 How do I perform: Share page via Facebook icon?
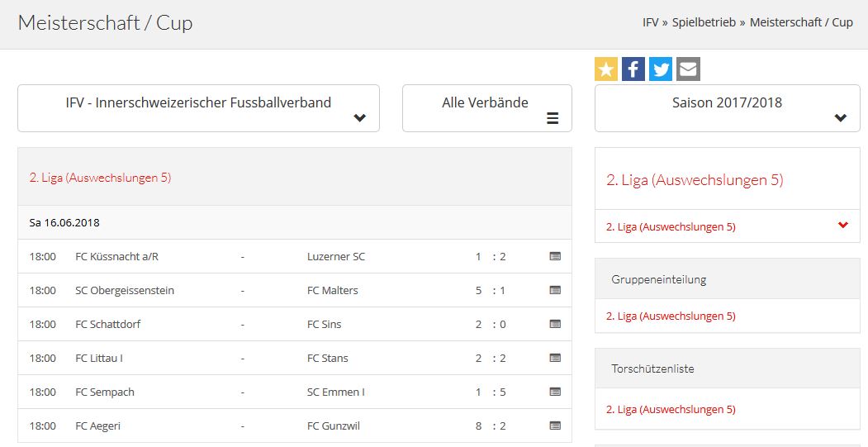tap(633, 69)
